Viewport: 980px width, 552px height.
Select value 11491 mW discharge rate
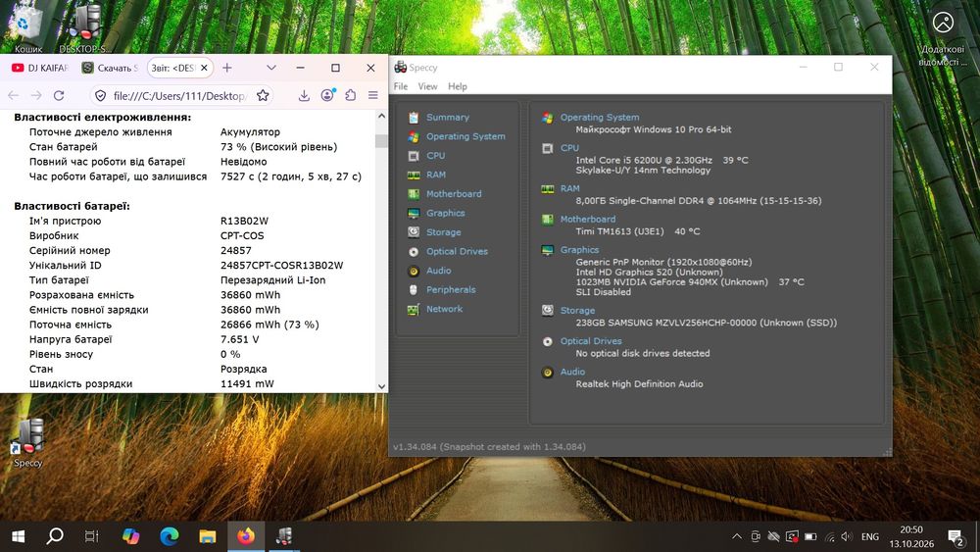(247, 383)
